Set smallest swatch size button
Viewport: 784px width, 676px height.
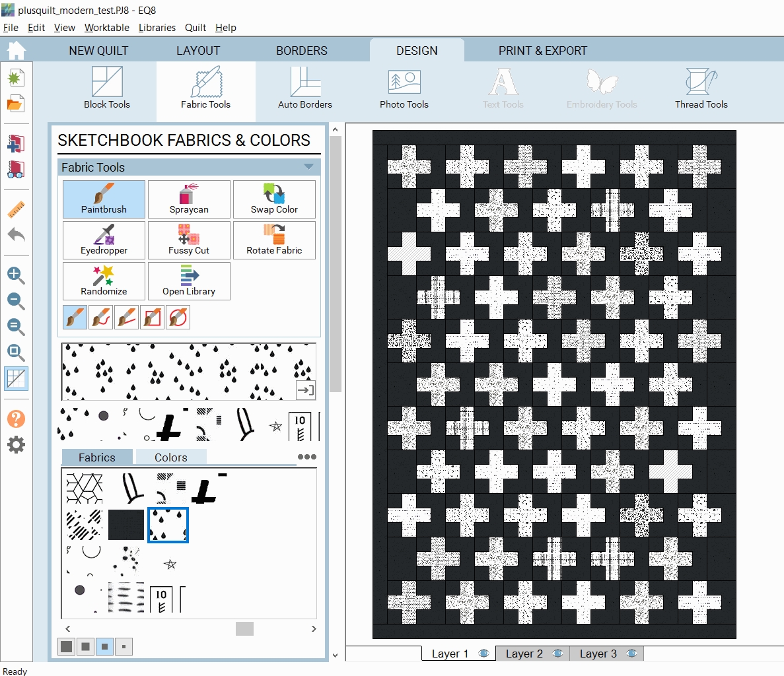(124, 646)
